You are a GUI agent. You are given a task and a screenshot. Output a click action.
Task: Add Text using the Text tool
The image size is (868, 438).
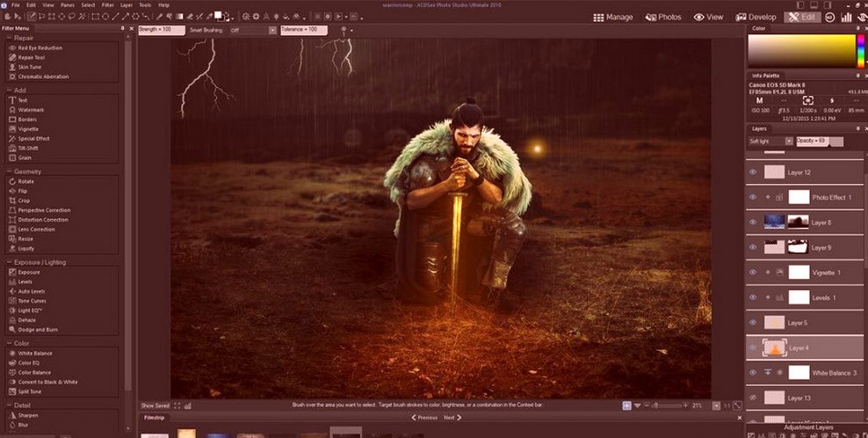click(x=18, y=100)
